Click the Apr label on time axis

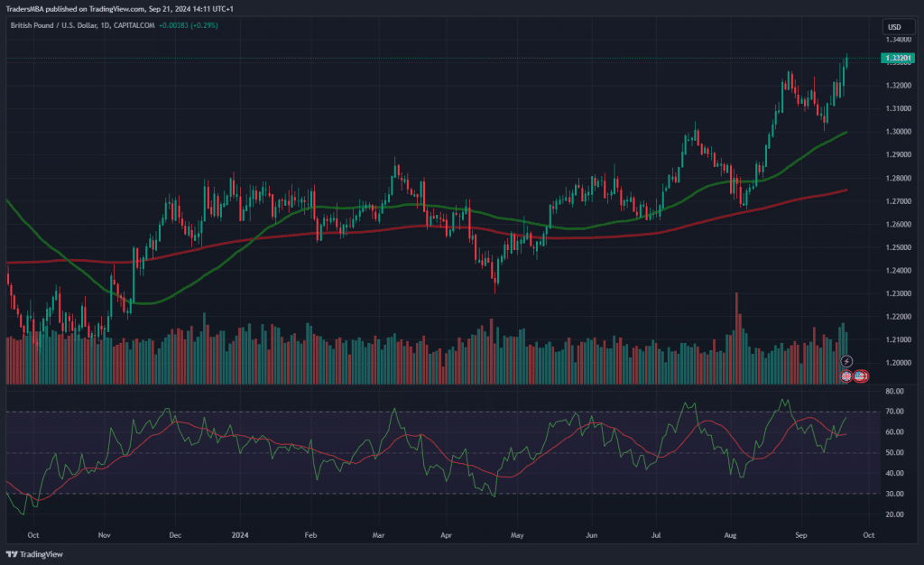[445, 534]
